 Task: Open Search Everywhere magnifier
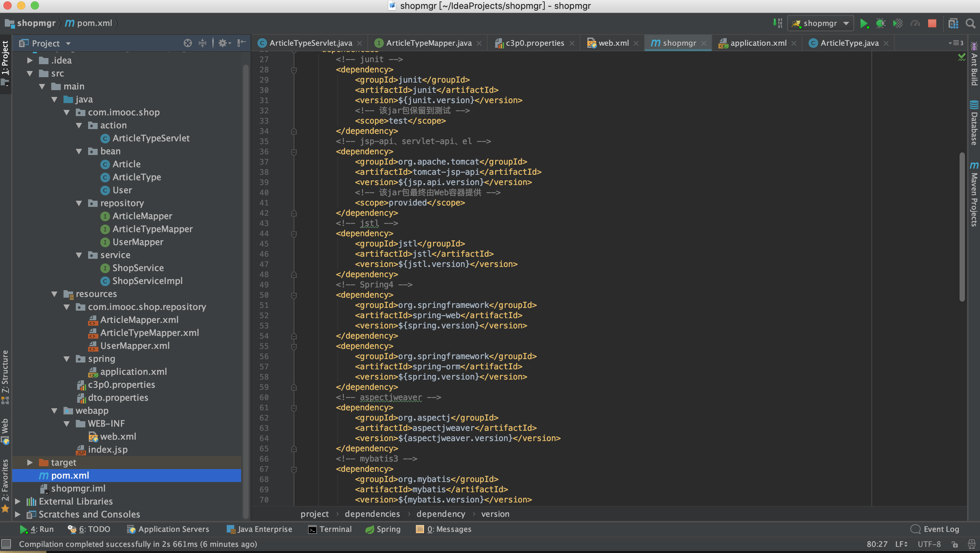coord(970,24)
